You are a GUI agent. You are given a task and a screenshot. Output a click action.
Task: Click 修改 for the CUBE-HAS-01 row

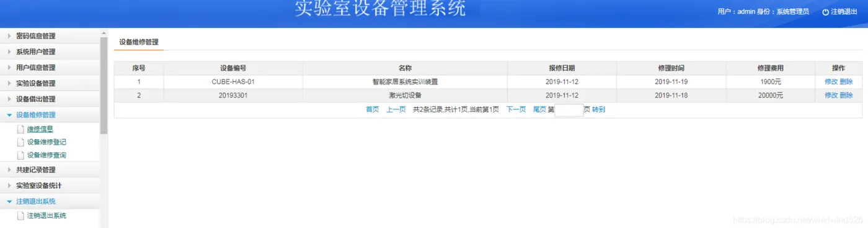point(831,81)
